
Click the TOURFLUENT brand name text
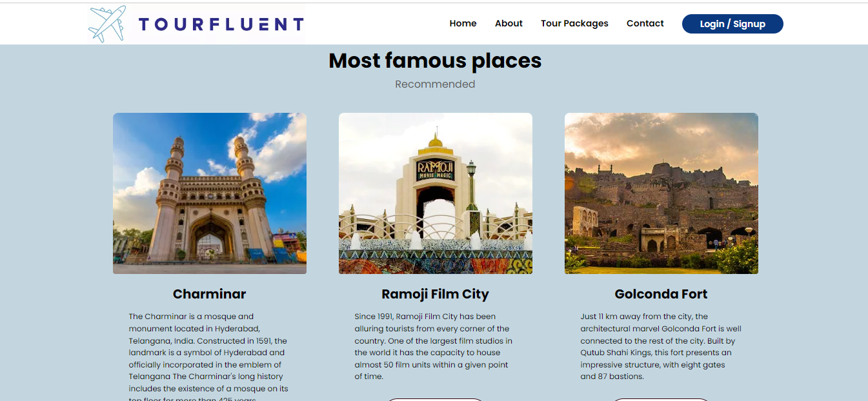pyautogui.click(x=221, y=24)
